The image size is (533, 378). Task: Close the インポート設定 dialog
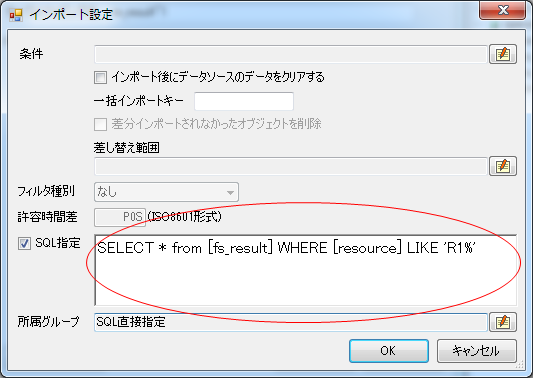502,10
